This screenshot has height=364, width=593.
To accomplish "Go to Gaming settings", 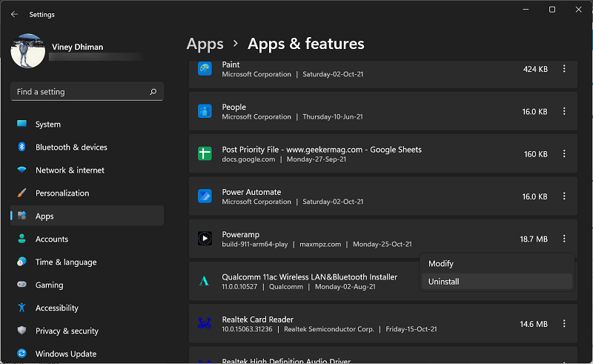I will pos(87,285).
